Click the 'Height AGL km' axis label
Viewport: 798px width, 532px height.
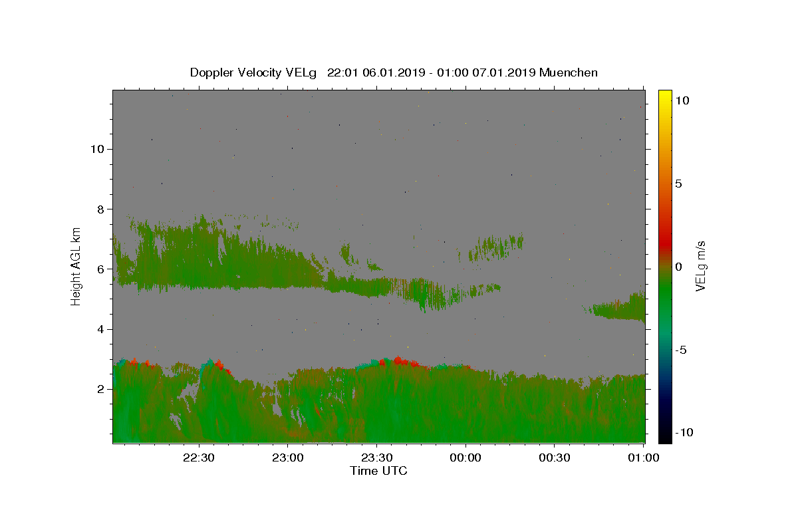pyautogui.click(x=76, y=265)
